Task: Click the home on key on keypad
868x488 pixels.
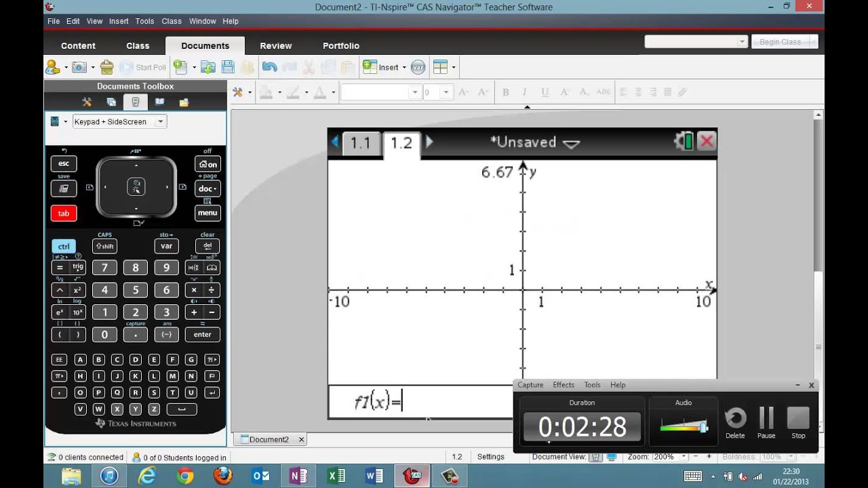Action: (208, 164)
